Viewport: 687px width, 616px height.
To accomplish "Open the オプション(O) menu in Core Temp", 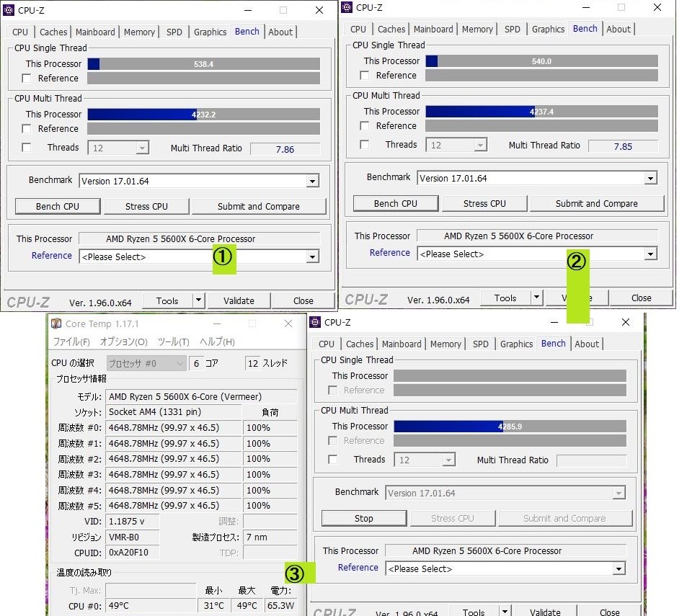I will (x=124, y=342).
